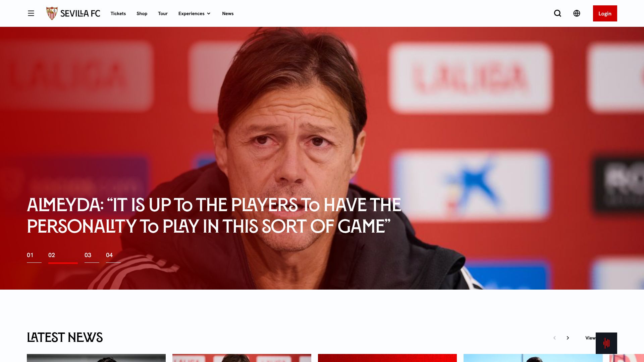The height and width of the screenshot is (362, 644).
Task: Click the chevron beside Experiences
Action: coord(209,14)
